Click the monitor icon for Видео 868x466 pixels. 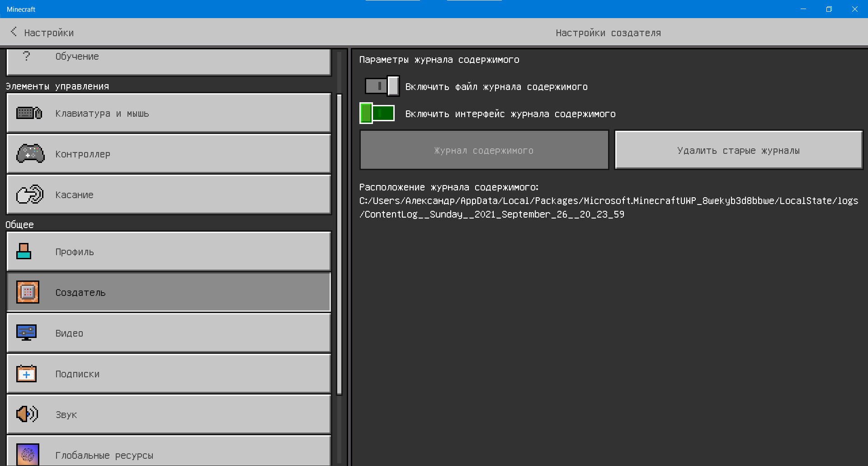pos(26,333)
